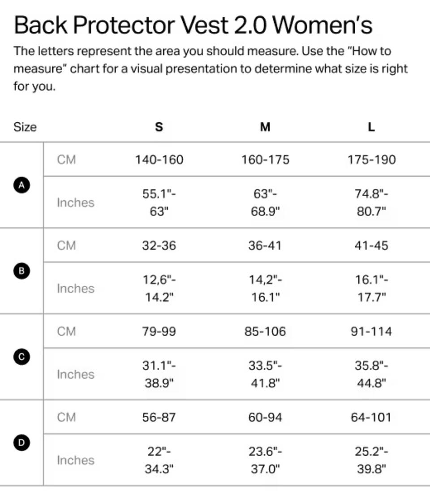The width and height of the screenshot is (430, 504).
Task: Click the 85-106 CM cell
Action: (x=265, y=332)
